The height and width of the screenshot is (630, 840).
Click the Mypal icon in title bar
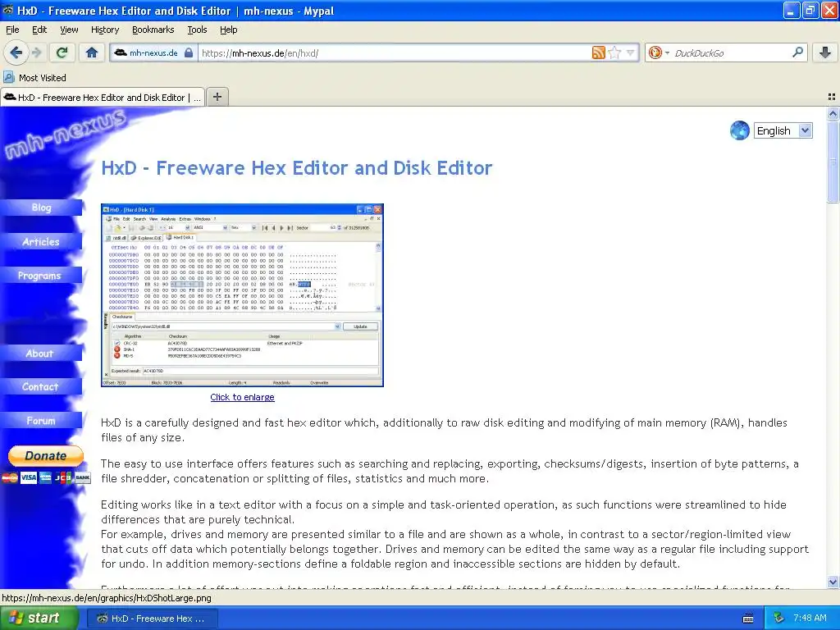click(8, 10)
